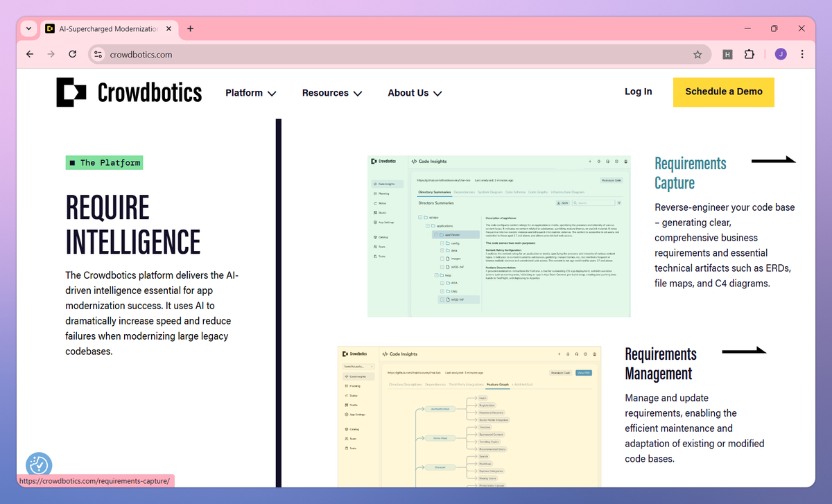Open Chrome three-dot menu
Image resolution: width=832 pixels, height=504 pixels.
tap(802, 54)
